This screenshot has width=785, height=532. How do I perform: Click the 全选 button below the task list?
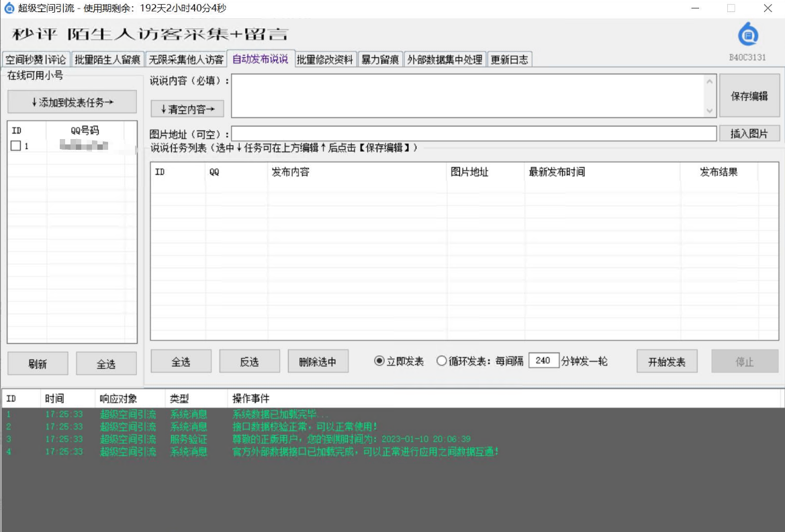[x=181, y=361]
